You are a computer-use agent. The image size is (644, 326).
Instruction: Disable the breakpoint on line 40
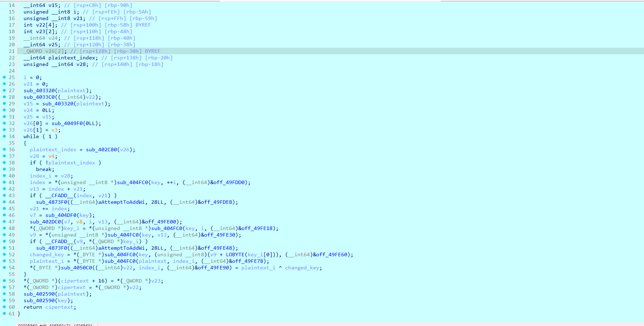(x=3, y=176)
